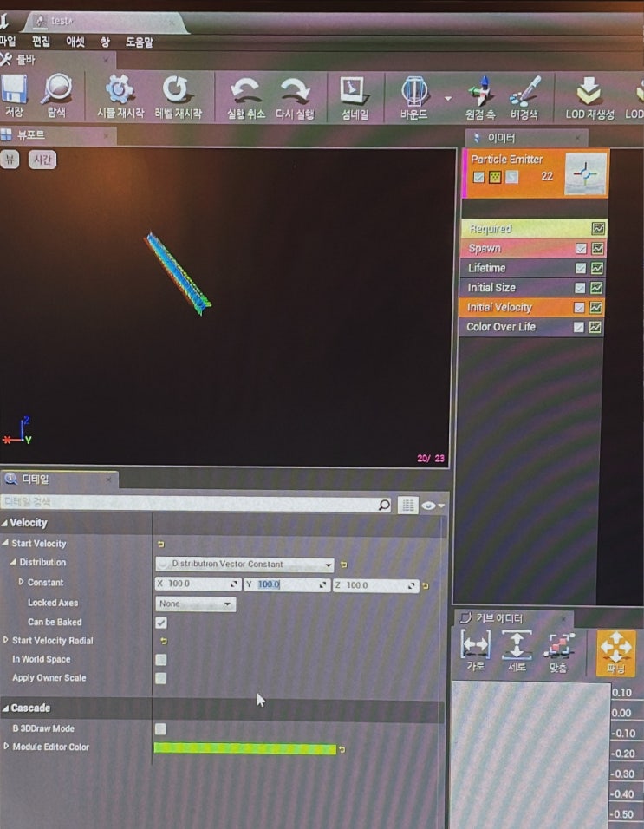This screenshot has height=829, width=644.
Task: Click the 가로 (Horizontal fit) curve editor icon
Action: coord(476,644)
